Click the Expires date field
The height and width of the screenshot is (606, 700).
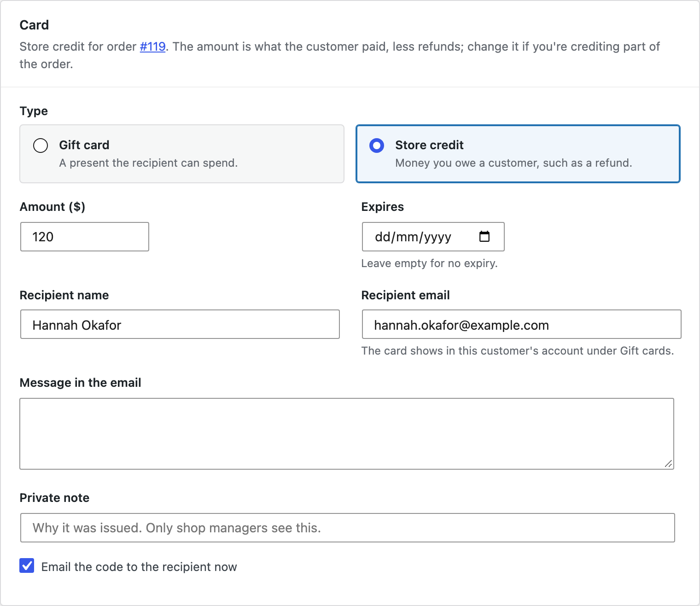coord(433,237)
